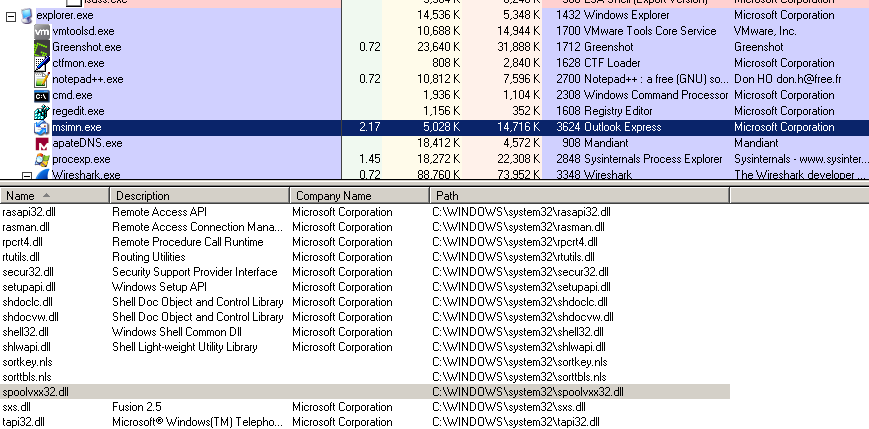This screenshot has height=429, width=869.
Task: Select the regedit.exe process row
Action: click(x=434, y=111)
